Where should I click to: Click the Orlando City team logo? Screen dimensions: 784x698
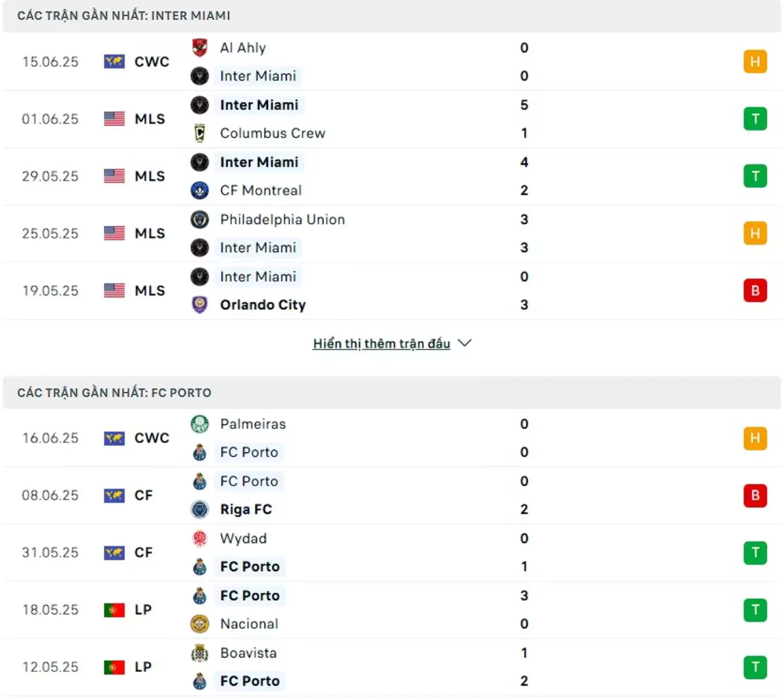pyautogui.click(x=200, y=305)
